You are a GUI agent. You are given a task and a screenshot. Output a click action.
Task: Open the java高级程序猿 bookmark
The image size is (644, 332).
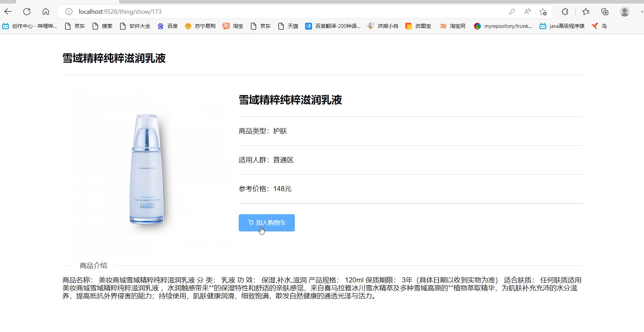point(562,26)
